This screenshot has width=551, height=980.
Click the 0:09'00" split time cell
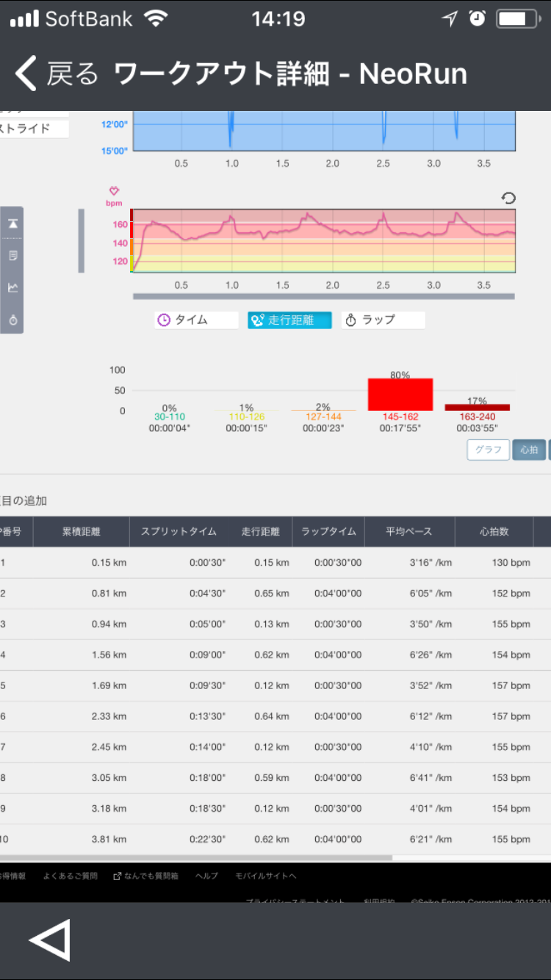tap(207, 655)
